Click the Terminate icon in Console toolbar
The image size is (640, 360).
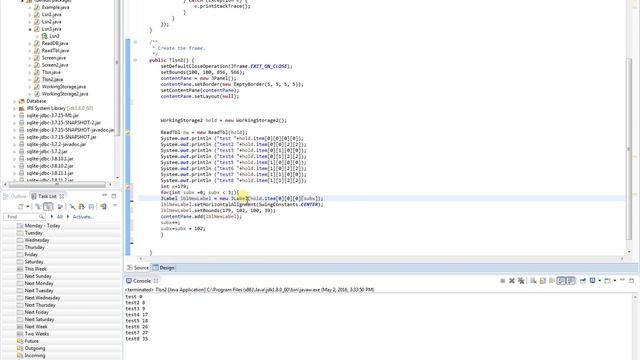click(x=502, y=281)
